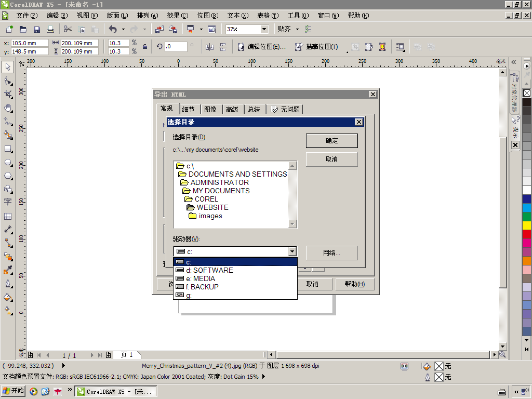Select the Text tool
The width and height of the screenshot is (532, 399).
tap(8, 202)
